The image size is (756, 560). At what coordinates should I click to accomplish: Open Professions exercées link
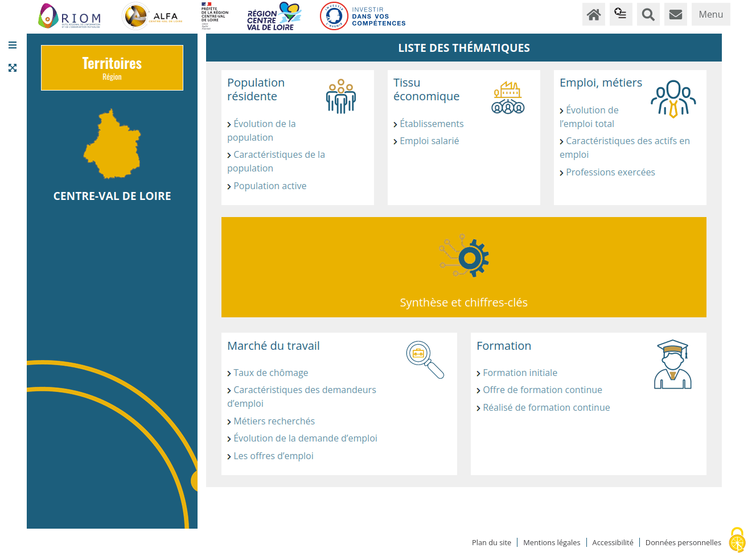(610, 172)
